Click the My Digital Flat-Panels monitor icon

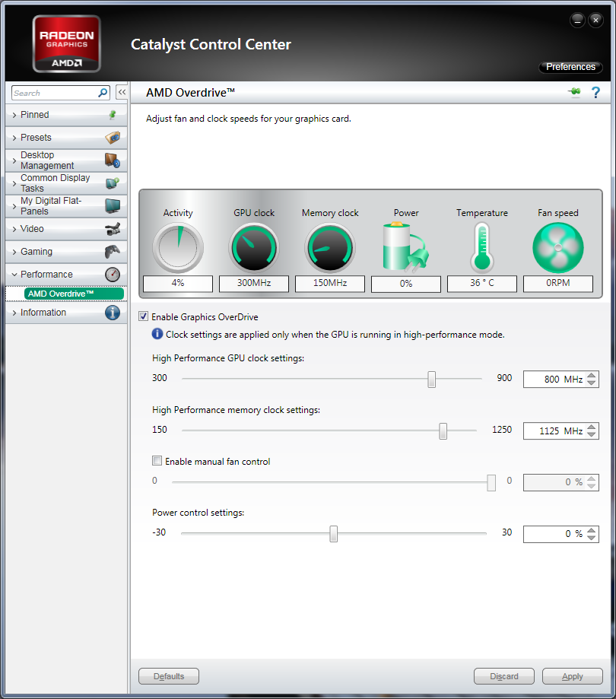pos(113,206)
